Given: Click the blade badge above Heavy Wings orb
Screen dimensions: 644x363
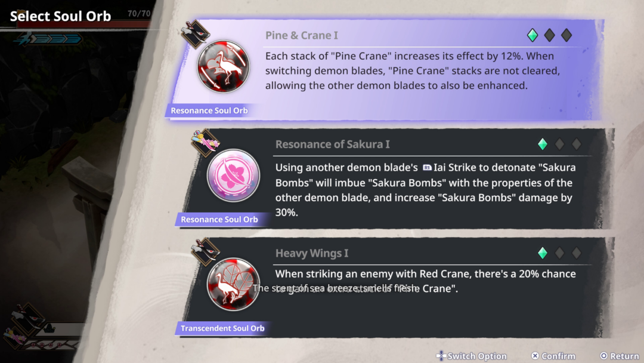Looking at the screenshot, I should [x=205, y=251].
